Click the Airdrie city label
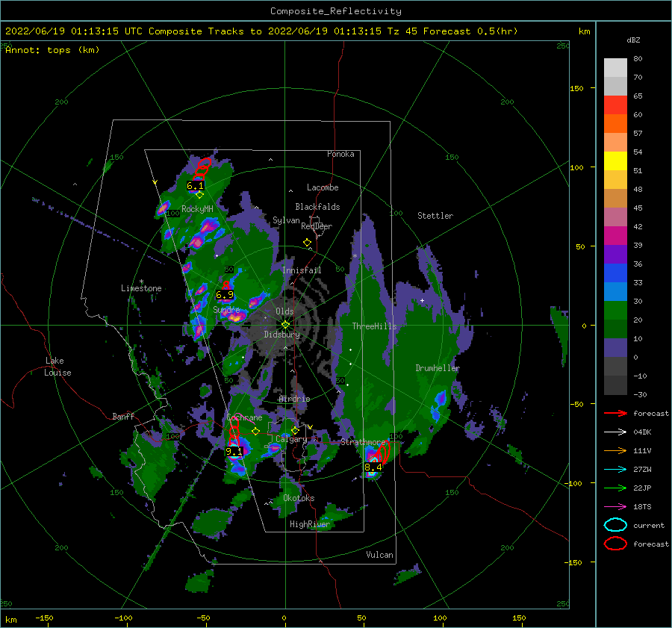 (x=294, y=399)
